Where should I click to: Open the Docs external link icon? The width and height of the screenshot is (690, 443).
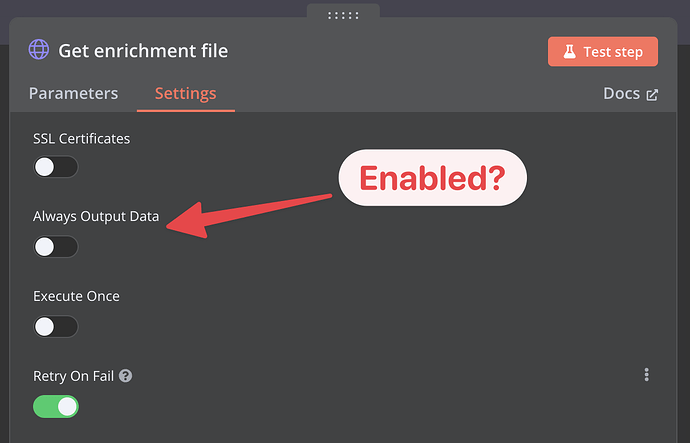click(652, 95)
